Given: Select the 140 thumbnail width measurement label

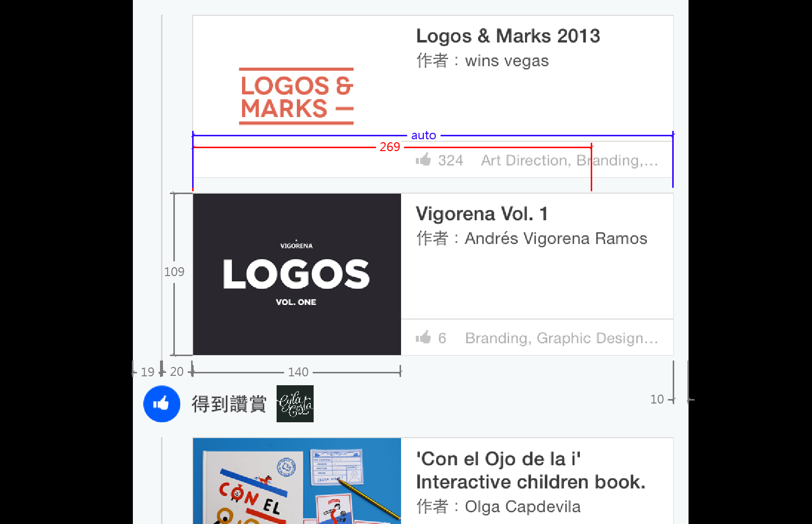Looking at the screenshot, I should coord(298,372).
